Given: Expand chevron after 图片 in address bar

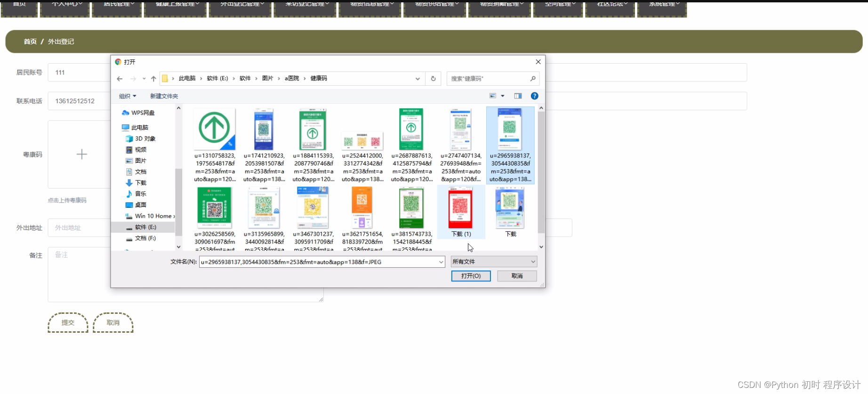Looking at the screenshot, I should click(x=279, y=79).
